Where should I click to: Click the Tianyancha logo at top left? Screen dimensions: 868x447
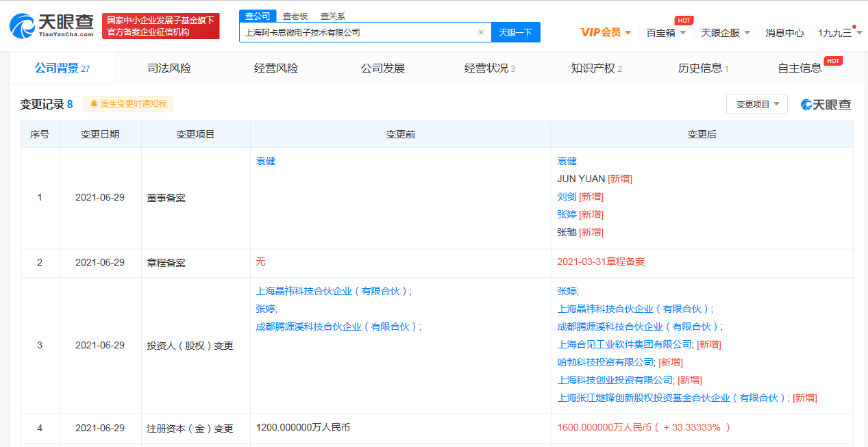(52, 25)
